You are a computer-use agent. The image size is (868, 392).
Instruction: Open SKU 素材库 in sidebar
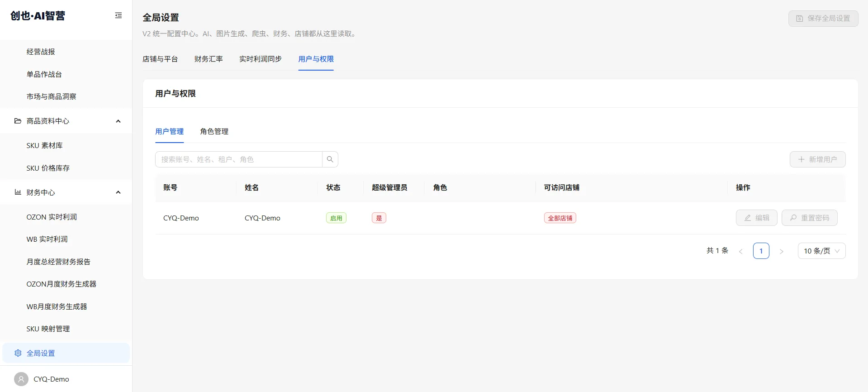tap(66, 145)
